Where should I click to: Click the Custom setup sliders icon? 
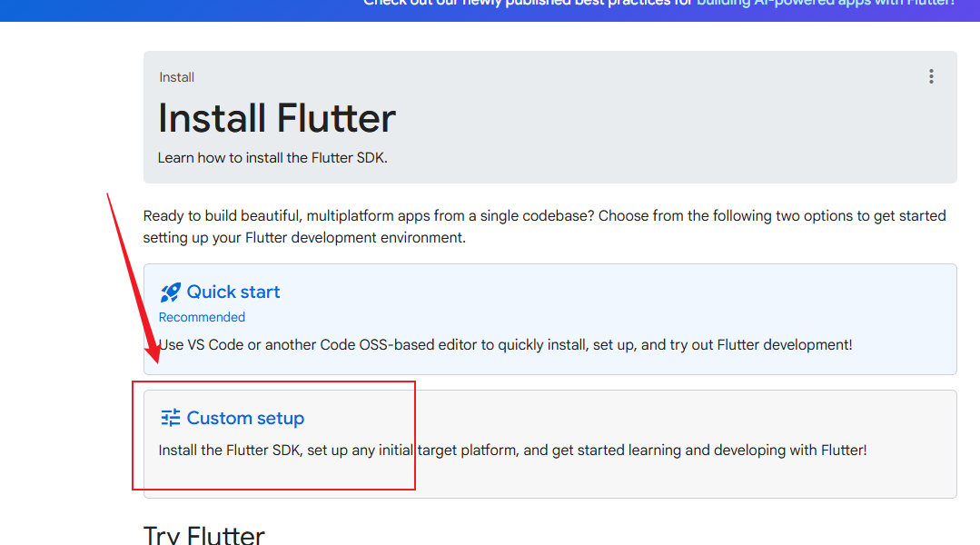tap(170, 418)
